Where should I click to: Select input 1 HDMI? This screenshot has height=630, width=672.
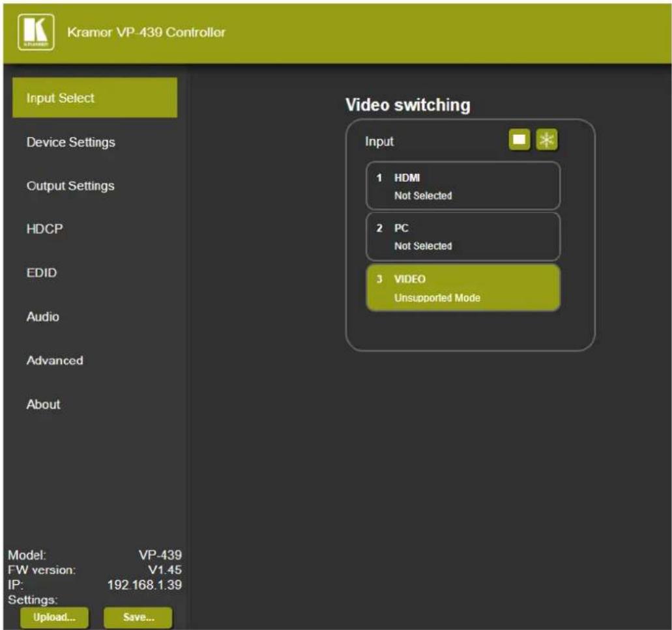click(x=463, y=186)
